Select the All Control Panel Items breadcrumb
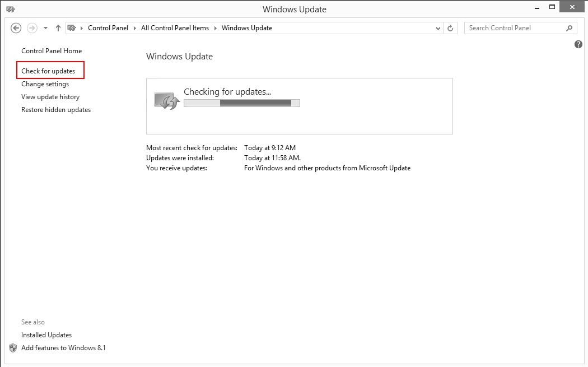Image resolution: width=588 pixels, height=367 pixels. [x=175, y=28]
